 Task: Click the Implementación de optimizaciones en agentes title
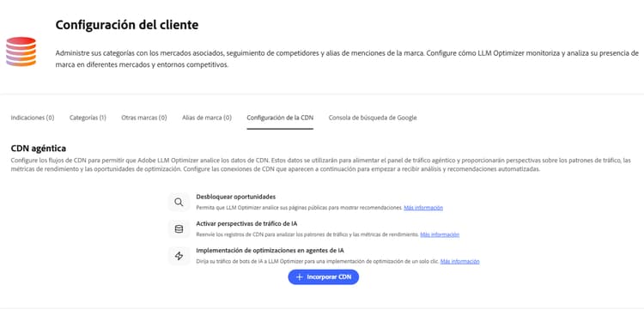point(270,251)
